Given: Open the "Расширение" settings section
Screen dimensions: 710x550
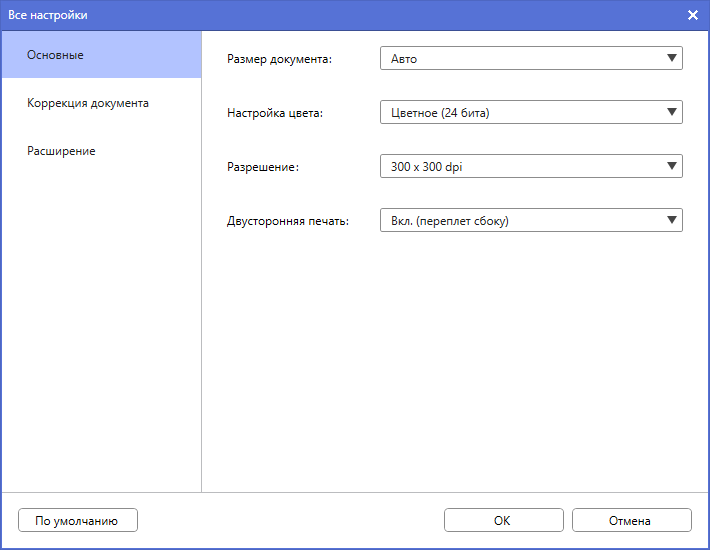Looking at the screenshot, I should click(x=62, y=151).
